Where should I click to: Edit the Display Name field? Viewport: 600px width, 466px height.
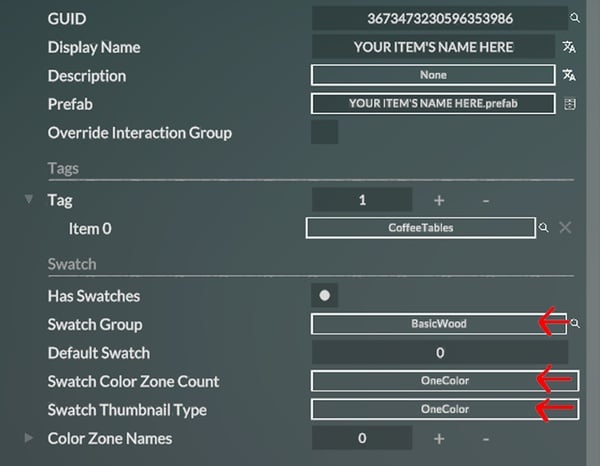433,47
